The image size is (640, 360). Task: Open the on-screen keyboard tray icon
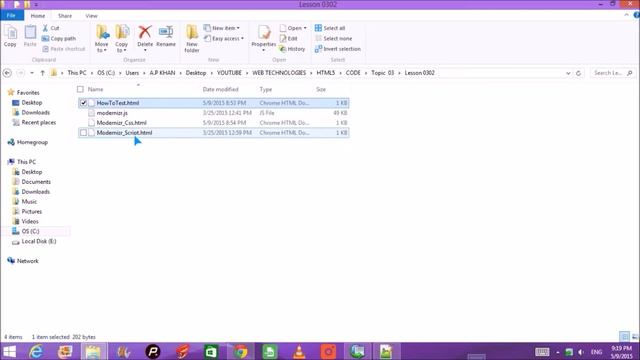542,351
